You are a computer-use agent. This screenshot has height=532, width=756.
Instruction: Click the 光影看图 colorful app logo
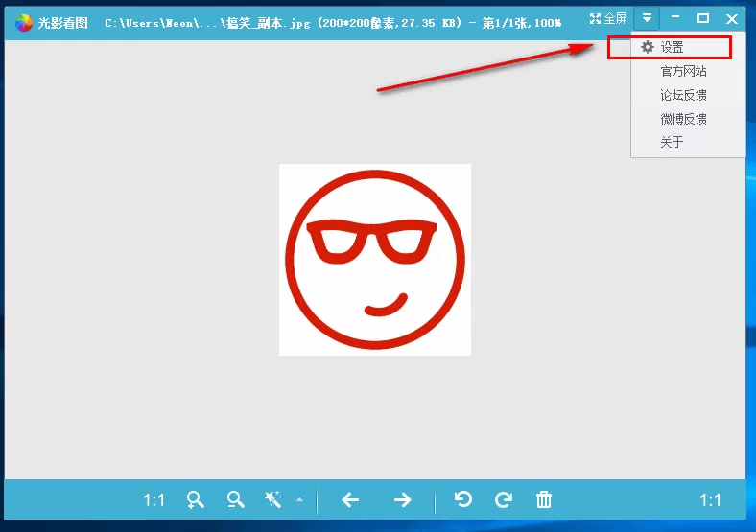(24, 22)
